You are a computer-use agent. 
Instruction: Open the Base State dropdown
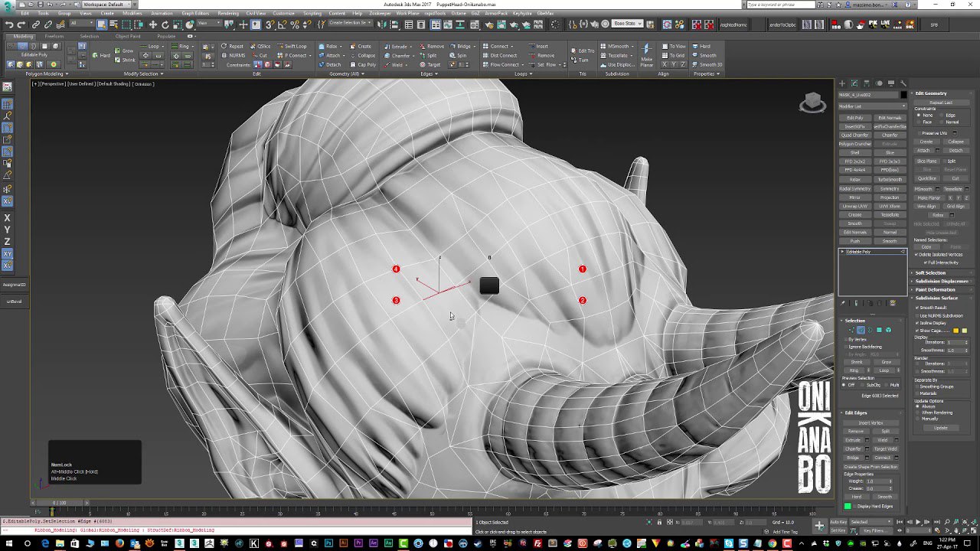[626, 24]
